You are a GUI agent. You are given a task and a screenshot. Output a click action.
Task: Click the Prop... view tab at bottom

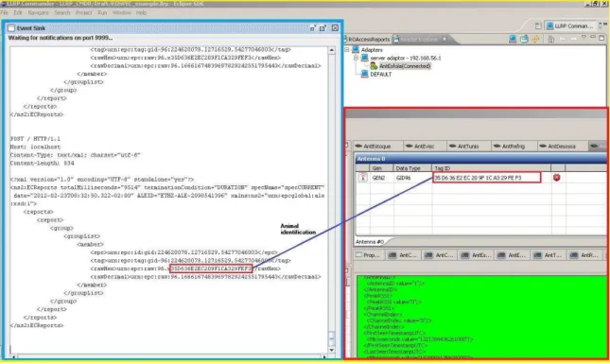tap(368, 255)
